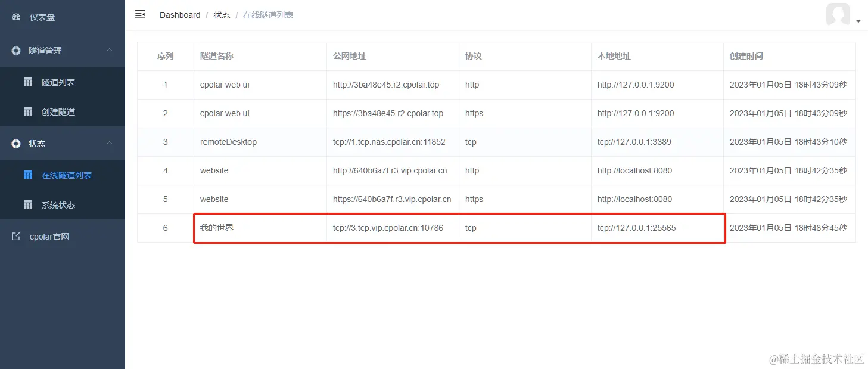The height and width of the screenshot is (369, 868).
Task: Click the sequence number 6 cell
Action: point(166,228)
